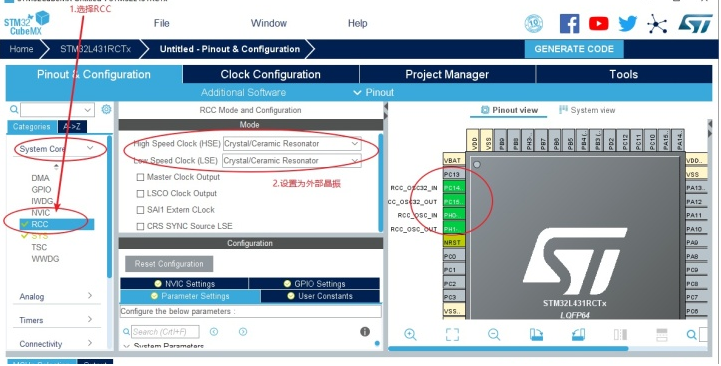This screenshot has height=366, width=721.
Task: Open categories settings gear icon
Action: [x=106, y=109]
